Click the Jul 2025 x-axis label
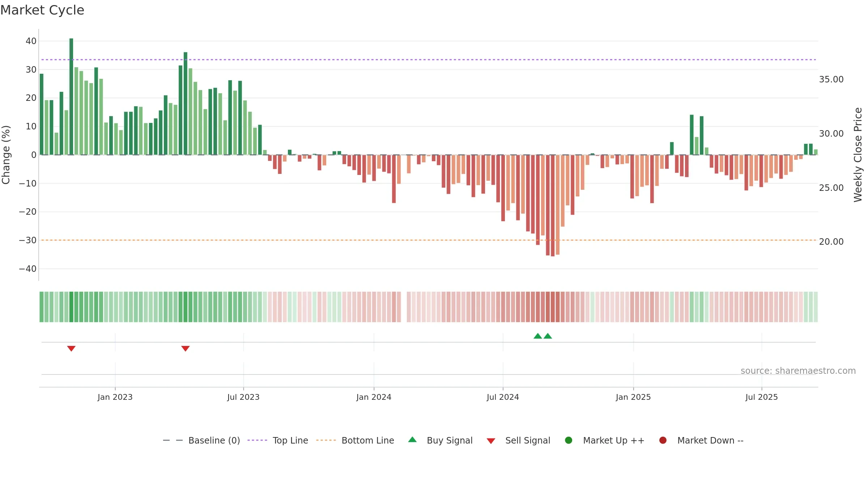Screen dimensions: 868x488 762,397
